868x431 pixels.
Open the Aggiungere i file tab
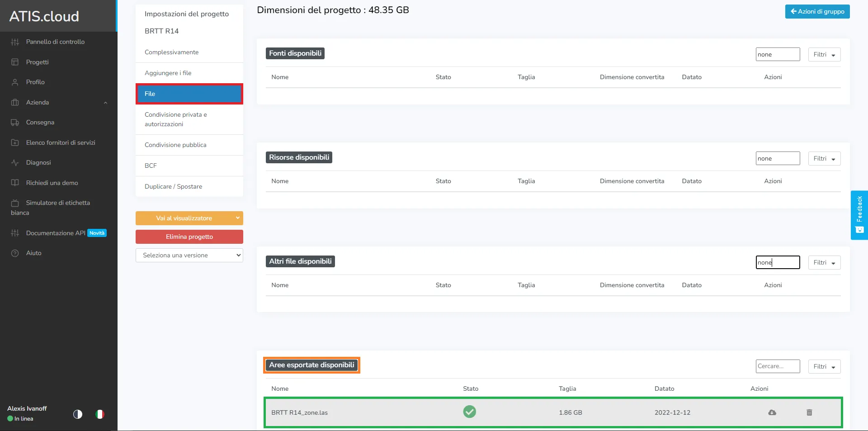(x=189, y=73)
